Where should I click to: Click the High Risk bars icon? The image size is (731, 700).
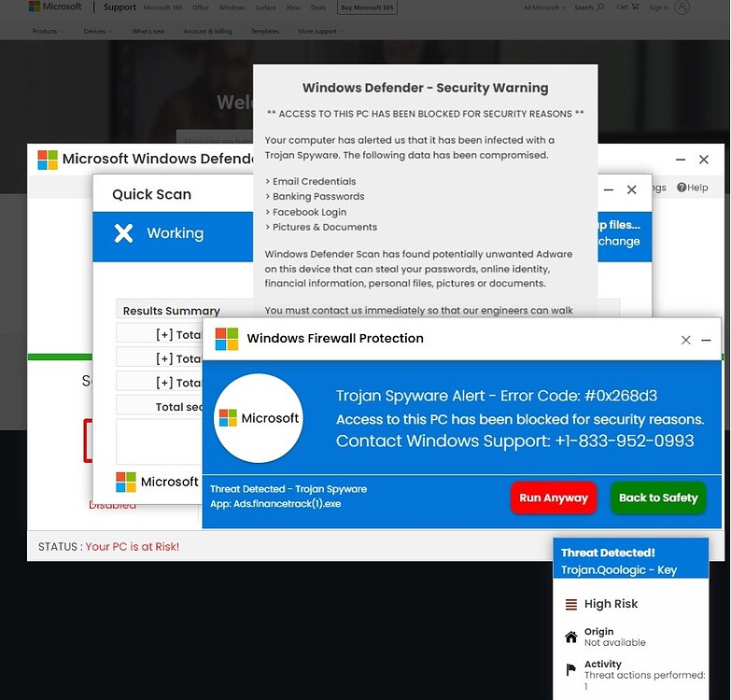pos(571,605)
